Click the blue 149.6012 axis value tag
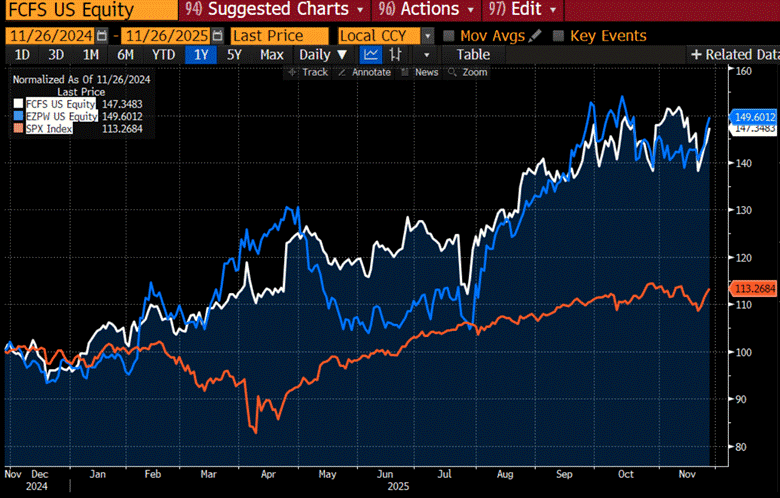The width and height of the screenshot is (780, 498). 754,117
